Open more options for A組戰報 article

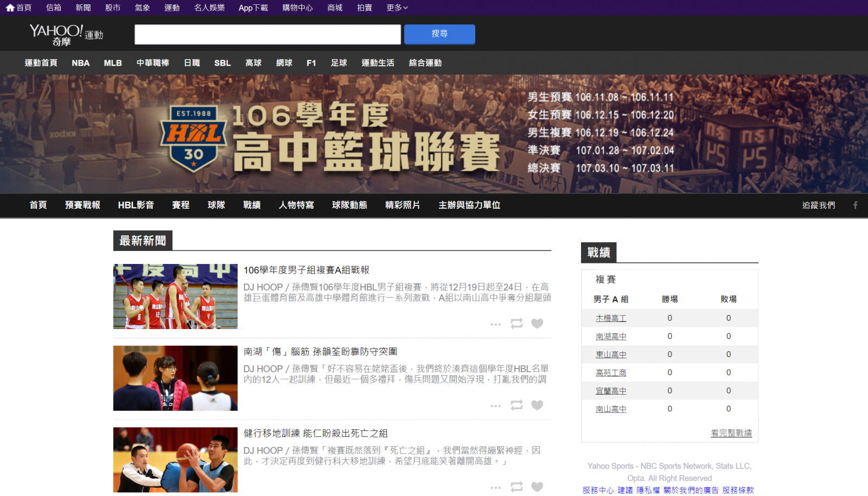click(496, 324)
